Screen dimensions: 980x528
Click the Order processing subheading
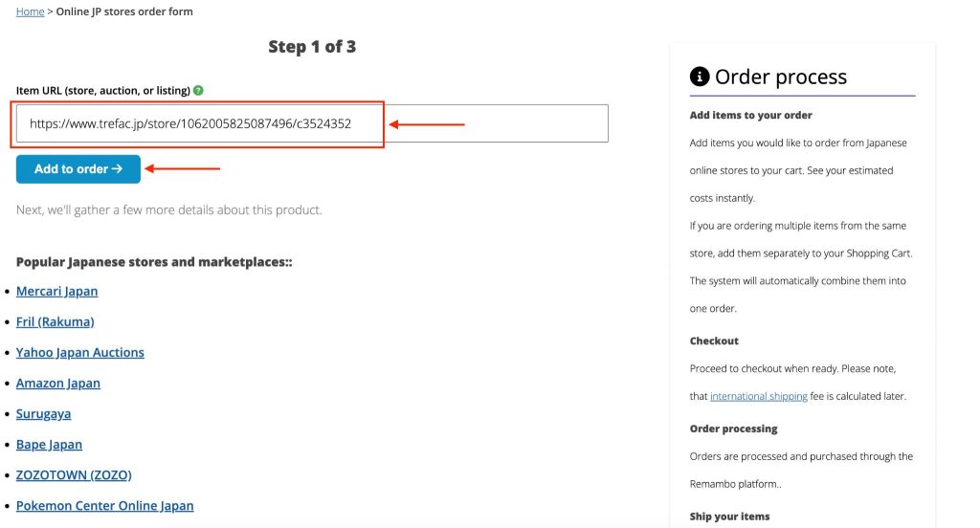(x=733, y=429)
